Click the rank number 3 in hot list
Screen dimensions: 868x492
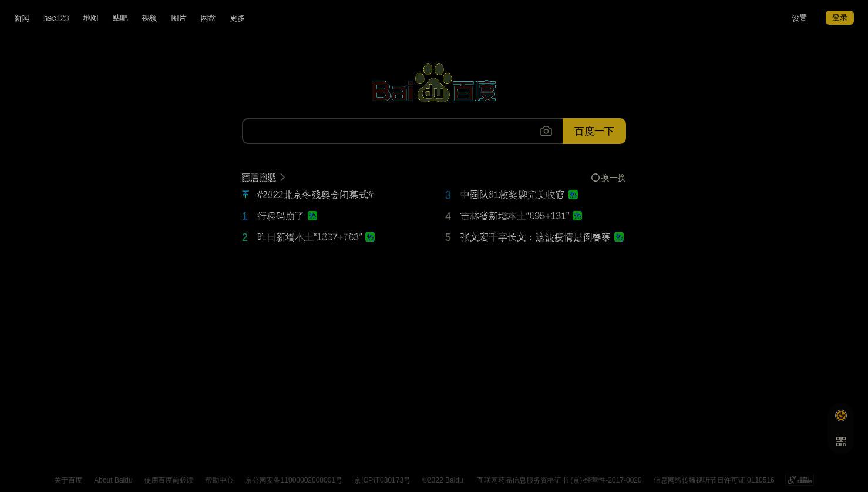point(448,195)
